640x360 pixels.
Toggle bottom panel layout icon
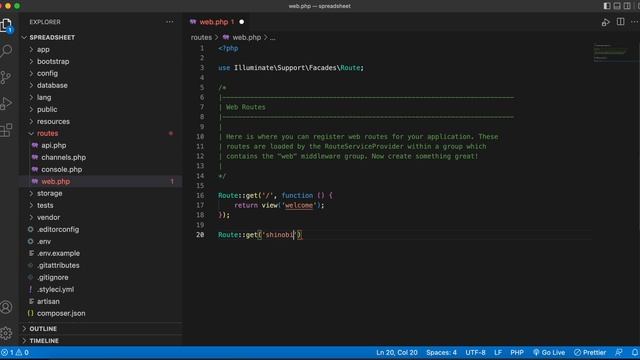point(617,6)
